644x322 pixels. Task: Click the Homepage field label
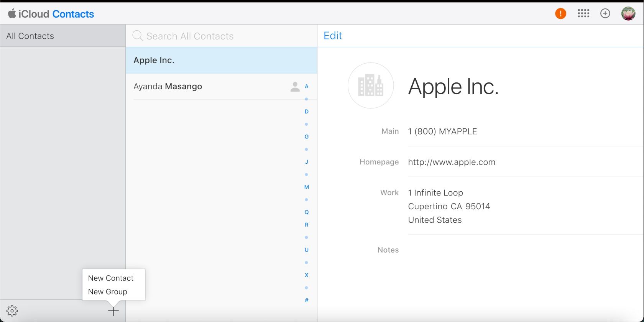(x=379, y=162)
